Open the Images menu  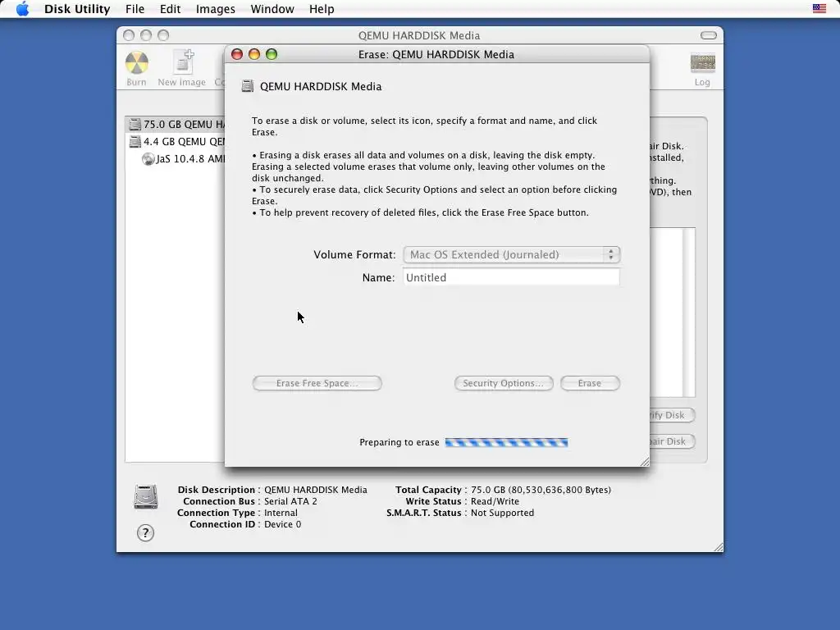(x=216, y=8)
